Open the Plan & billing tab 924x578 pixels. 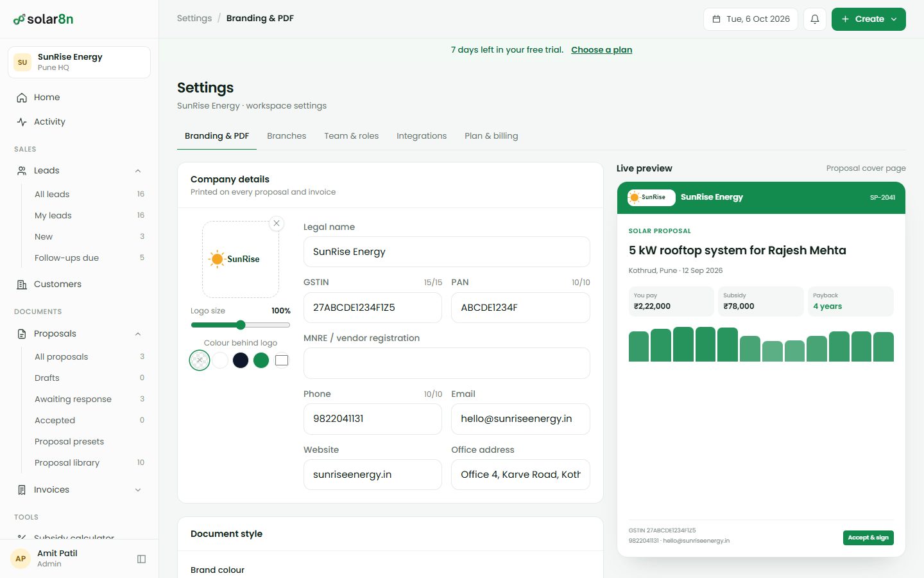click(492, 136)
